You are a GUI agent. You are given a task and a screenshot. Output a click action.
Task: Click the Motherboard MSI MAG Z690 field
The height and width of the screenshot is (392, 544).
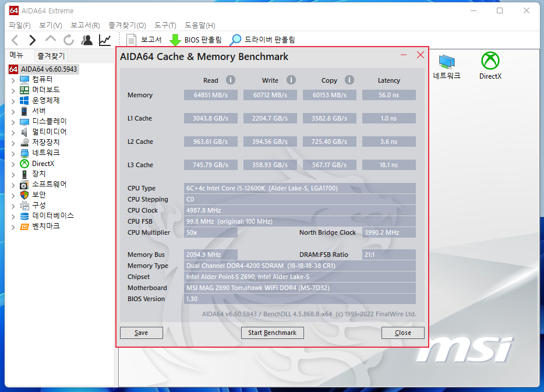tap(300, 288)
